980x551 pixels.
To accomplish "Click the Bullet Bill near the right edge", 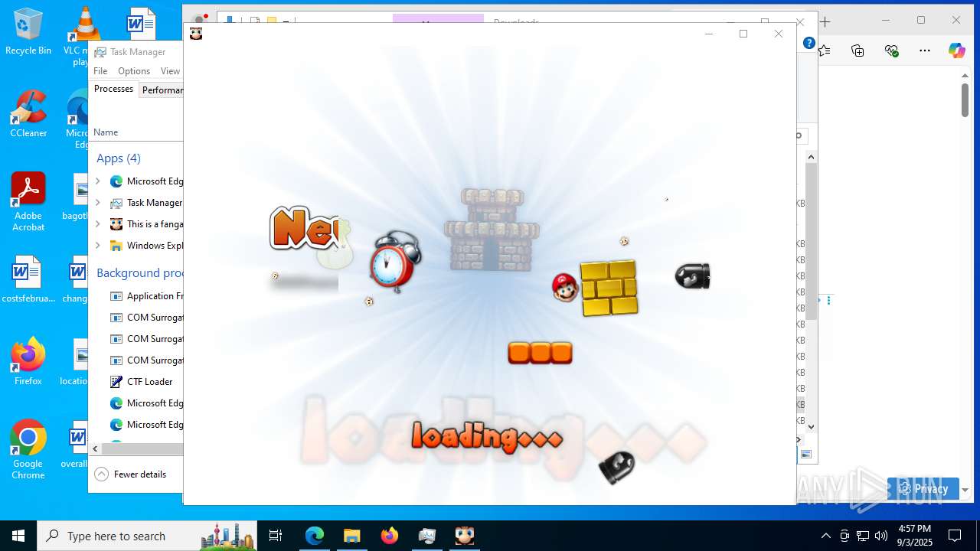I will 692,275.
